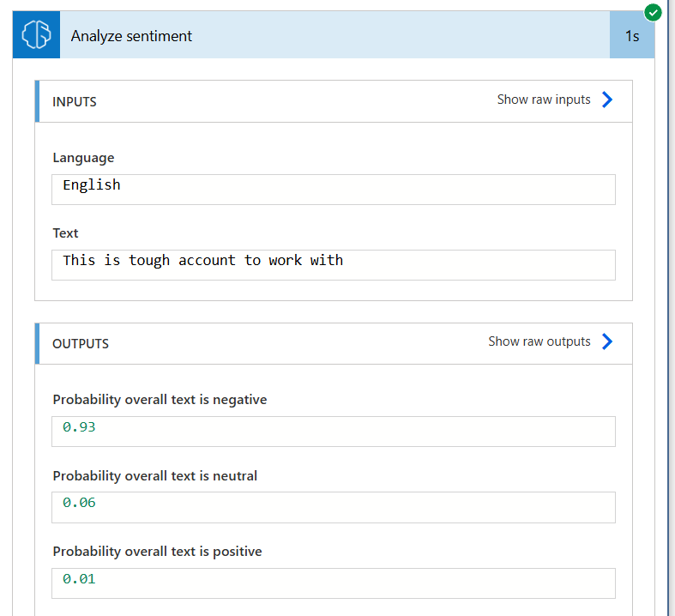The width and height of the screenshot is (675, 616).
Task: Open the Show raw outputs link
Action: [539, 341]
